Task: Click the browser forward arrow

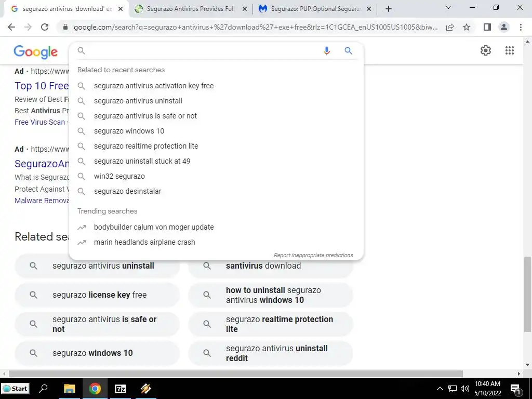Action: point(28,27)
